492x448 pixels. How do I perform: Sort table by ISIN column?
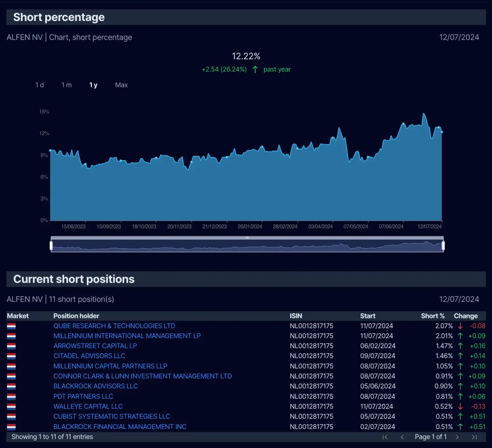pyautogui.click(x=296, y=316)
